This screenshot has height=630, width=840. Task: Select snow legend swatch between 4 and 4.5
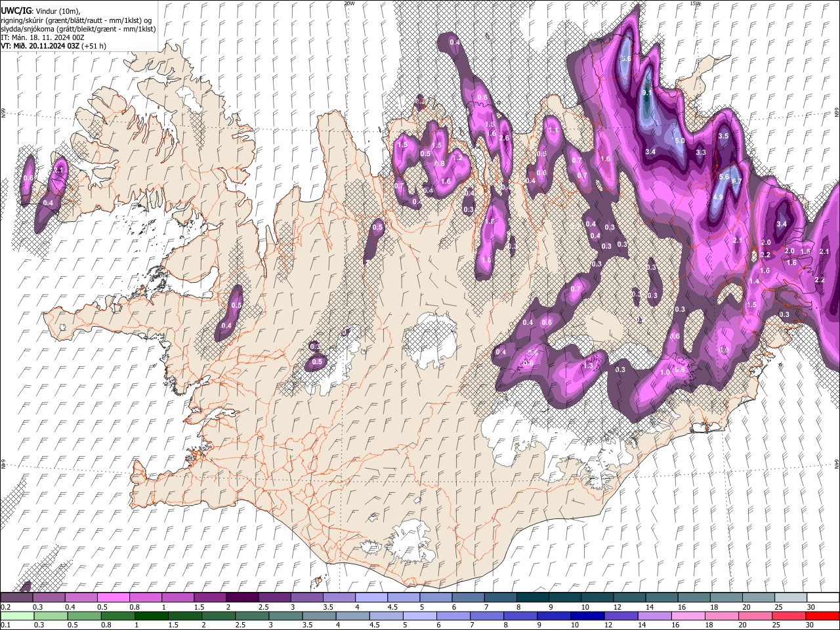pos(371,597)
